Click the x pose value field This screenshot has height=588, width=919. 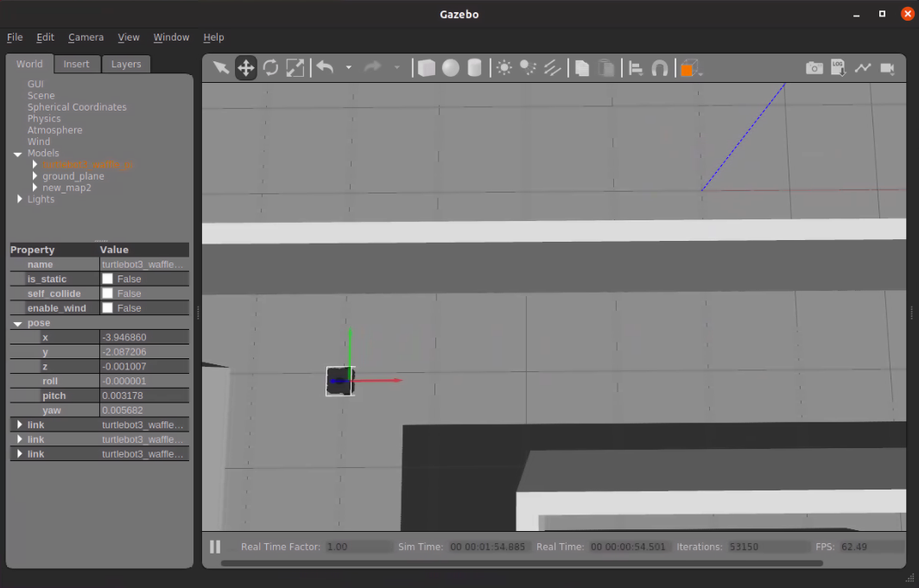pos(143,338)
